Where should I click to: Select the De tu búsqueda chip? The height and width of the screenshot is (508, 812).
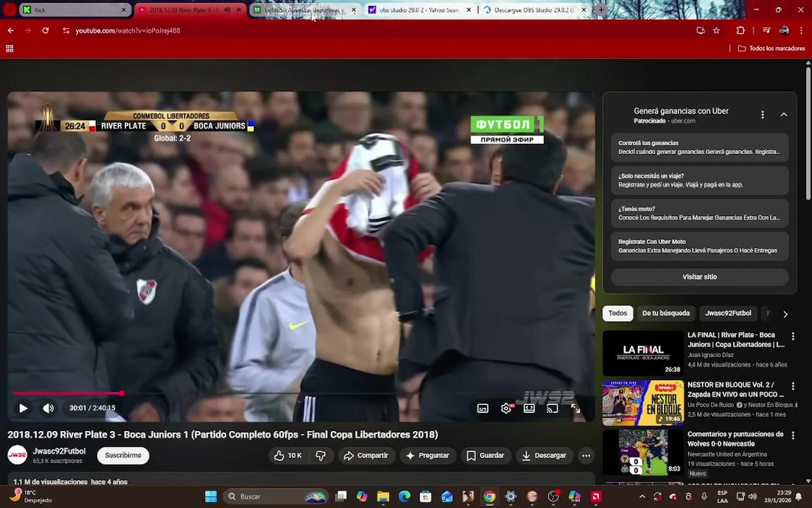coord(666,313)
